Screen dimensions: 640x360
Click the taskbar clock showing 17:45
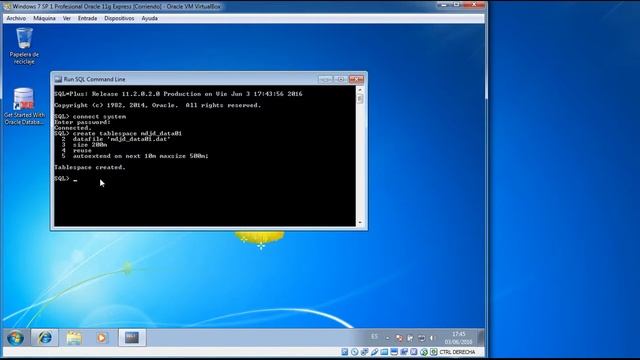[x=459, y=338]
